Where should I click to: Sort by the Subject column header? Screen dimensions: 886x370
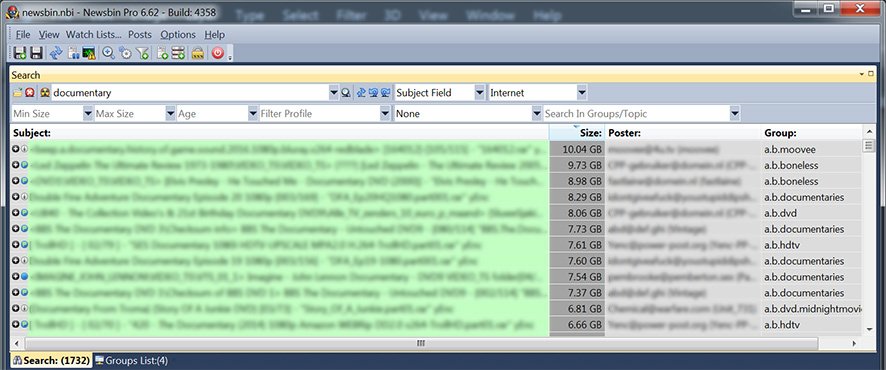pyautogui.click(x=280, y=133)
